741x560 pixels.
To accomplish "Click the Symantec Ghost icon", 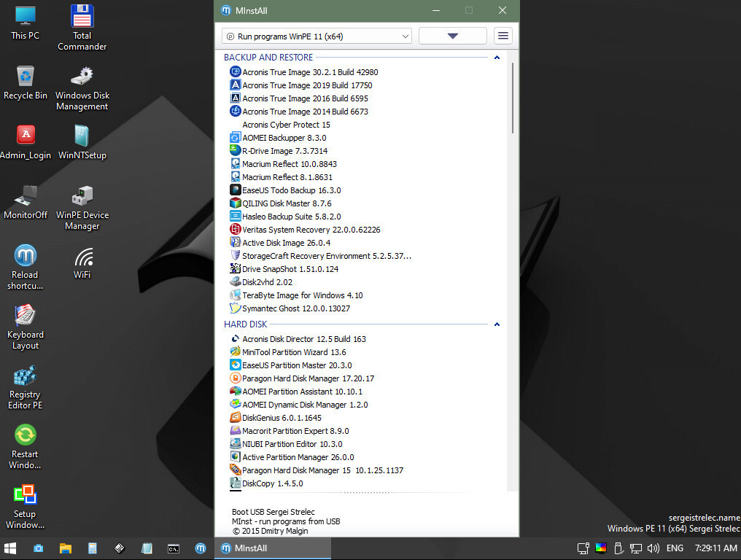I will (235, 308).
